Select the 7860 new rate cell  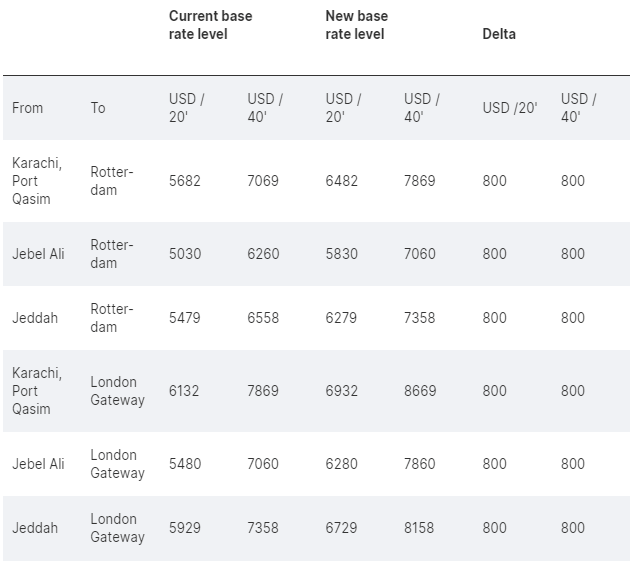(420, 464)
